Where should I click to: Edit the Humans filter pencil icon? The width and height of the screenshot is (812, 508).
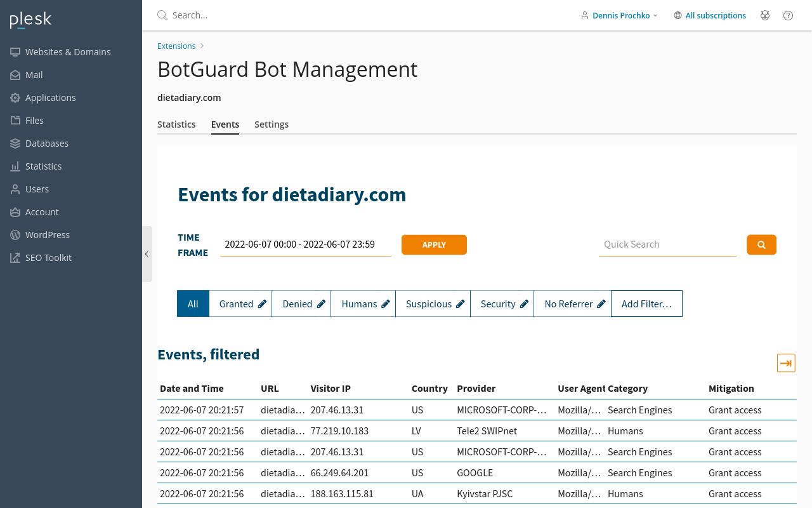[x=385, y=304]
